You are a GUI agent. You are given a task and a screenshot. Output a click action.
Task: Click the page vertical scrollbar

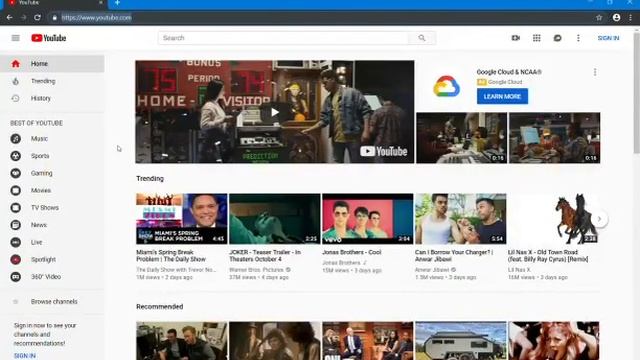click(637, 94)
